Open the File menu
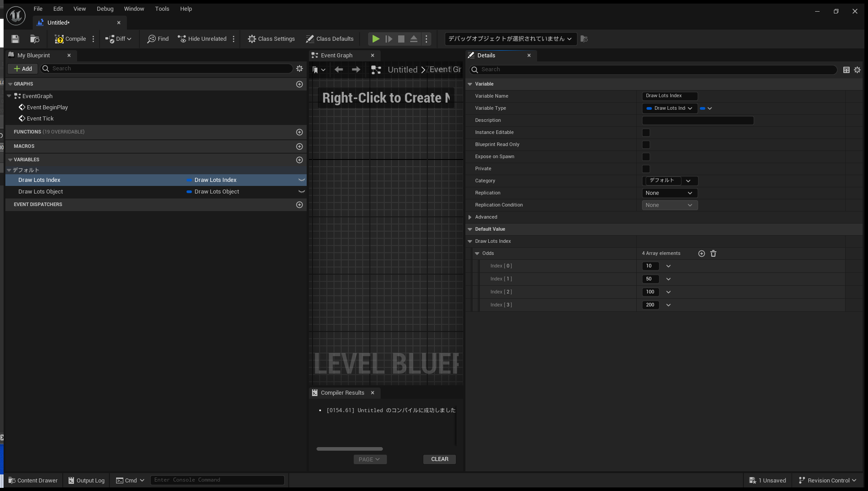Image resolution: width=868 pixels, height=491 pixels. point(38,9)
